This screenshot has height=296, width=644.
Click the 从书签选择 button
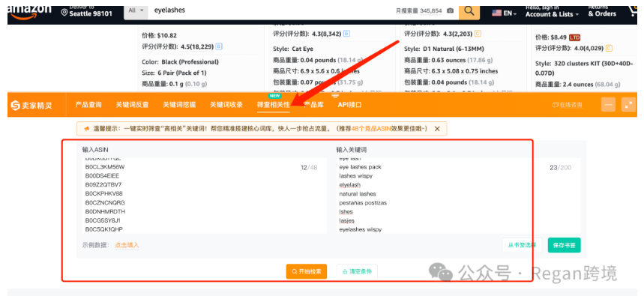coord(522,245)
